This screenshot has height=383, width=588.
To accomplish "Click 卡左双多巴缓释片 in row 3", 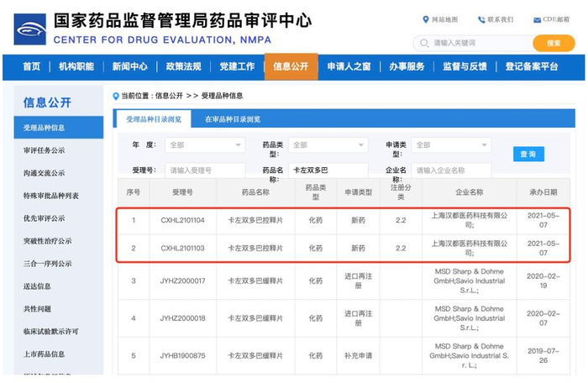I will tap(255, 281).
